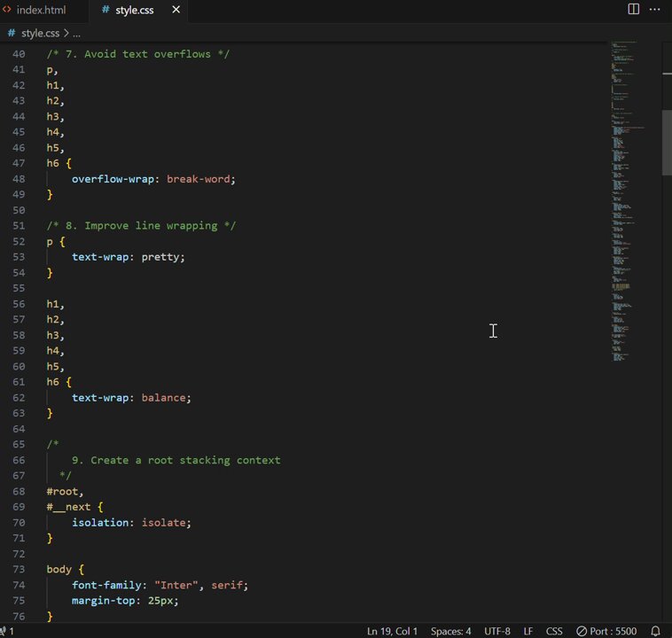Click the CSS hash icon in breadcrumb

tap(12, 33)
